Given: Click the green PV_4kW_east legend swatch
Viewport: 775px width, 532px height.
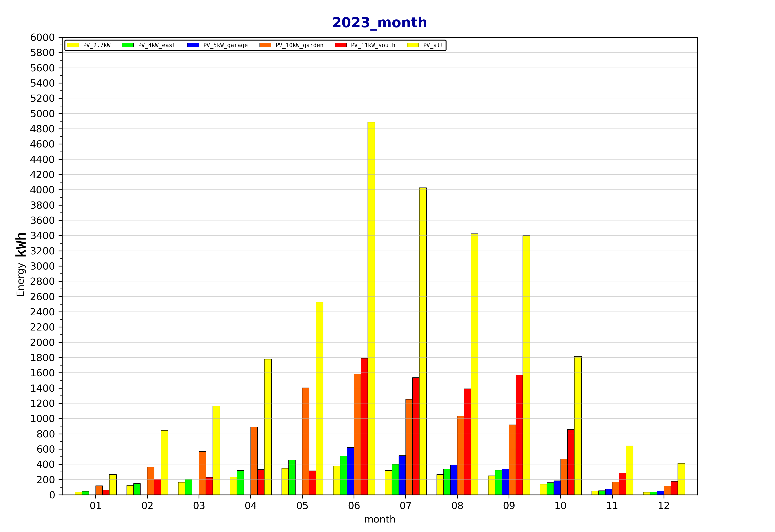Looking at the screenshot, I should coord(128,45).
